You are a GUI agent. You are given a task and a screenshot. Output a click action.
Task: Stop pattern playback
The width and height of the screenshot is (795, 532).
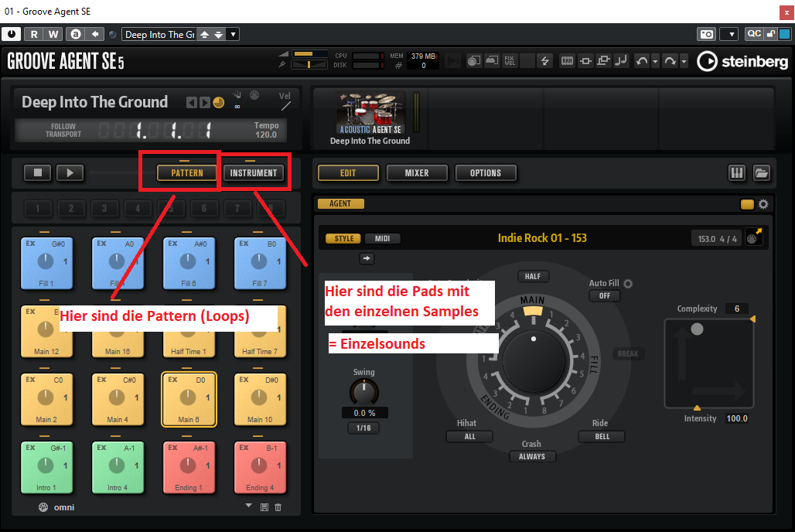point(38,172)
